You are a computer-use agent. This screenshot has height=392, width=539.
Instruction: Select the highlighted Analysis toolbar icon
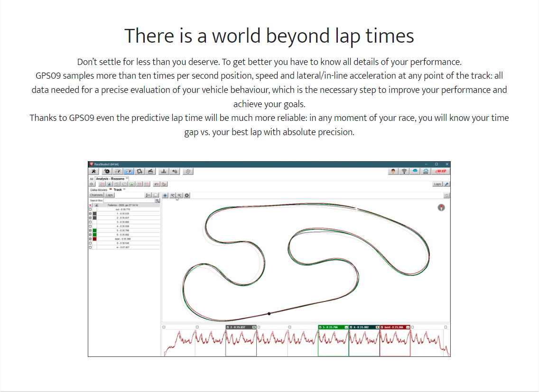[x=129, y=171]
